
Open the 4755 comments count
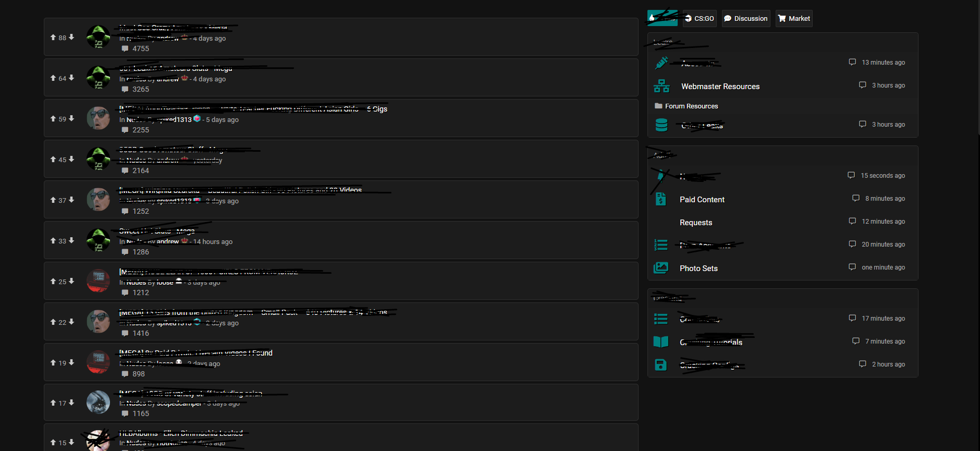pyautogui.click(x=140, y=48)
